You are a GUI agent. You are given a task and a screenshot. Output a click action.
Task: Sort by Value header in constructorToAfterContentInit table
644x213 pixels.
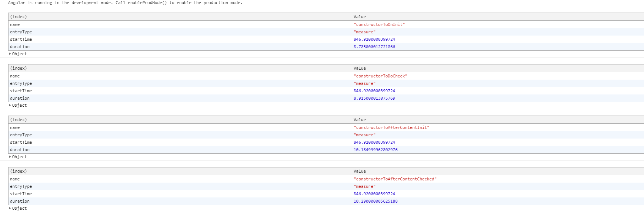pyautogui.click(x=498, y=120)
